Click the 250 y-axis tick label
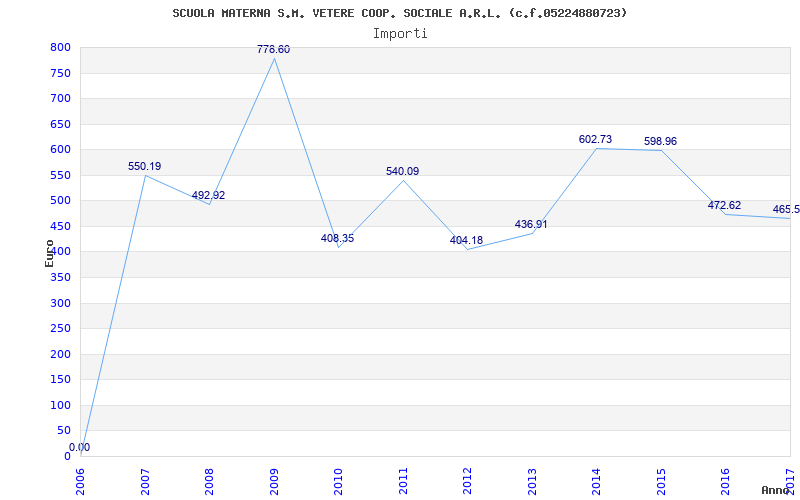The image size is (800, 500). point(60,329)
